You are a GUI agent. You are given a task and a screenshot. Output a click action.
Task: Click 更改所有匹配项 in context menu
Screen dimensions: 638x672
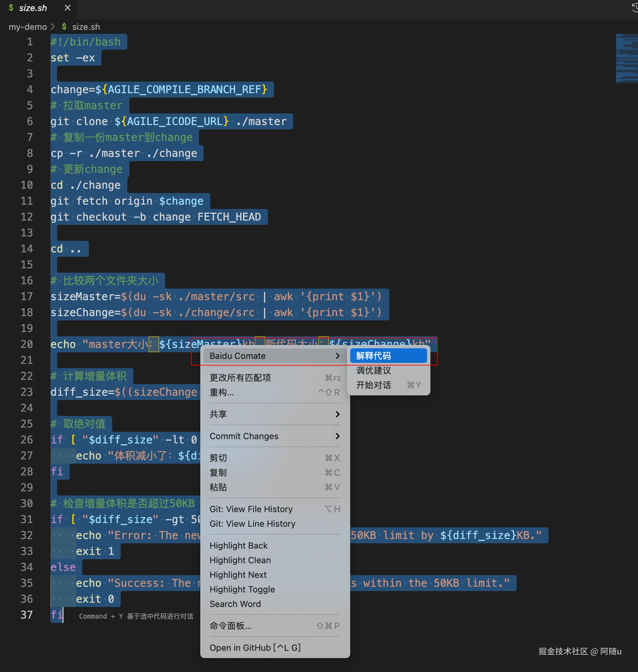point(240,378)
